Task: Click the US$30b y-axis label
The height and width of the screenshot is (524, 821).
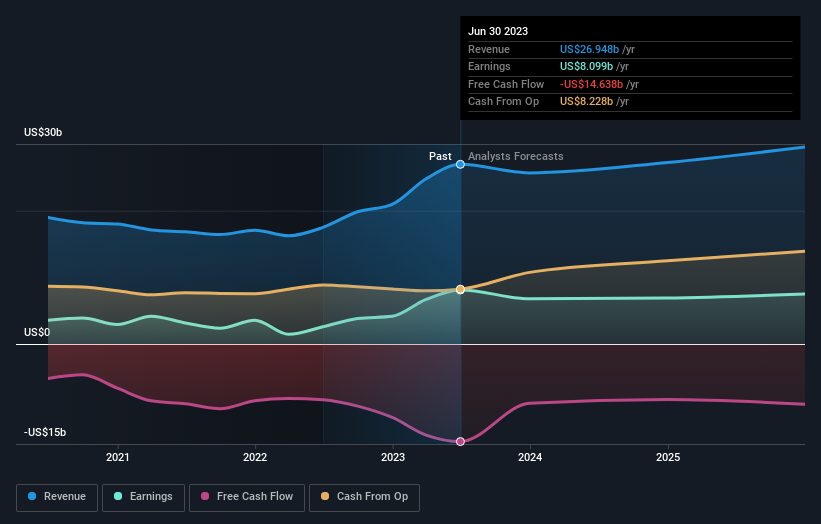Action: click(x=43, y=132)
